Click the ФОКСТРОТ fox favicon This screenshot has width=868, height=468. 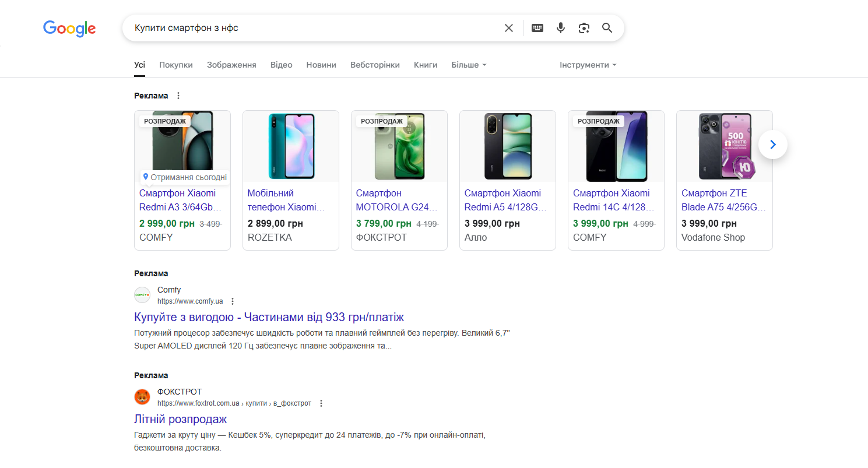coord(142,397)
